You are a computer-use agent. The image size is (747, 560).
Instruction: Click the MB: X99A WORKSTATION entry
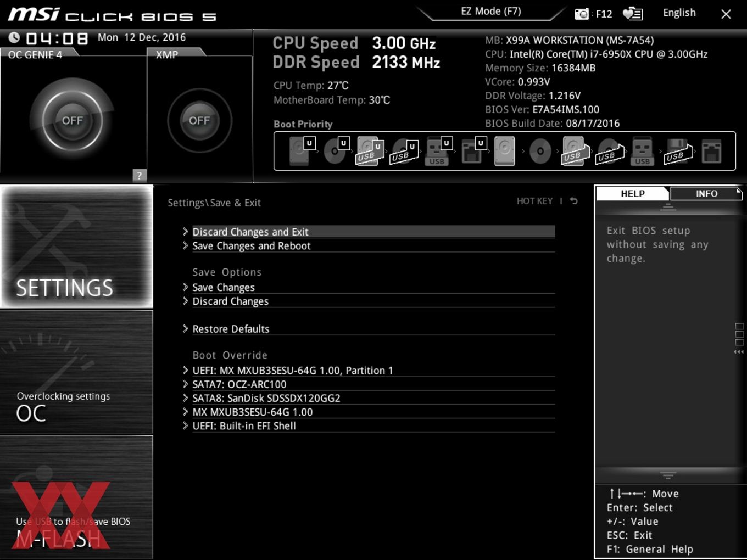[x=569, y=40]
